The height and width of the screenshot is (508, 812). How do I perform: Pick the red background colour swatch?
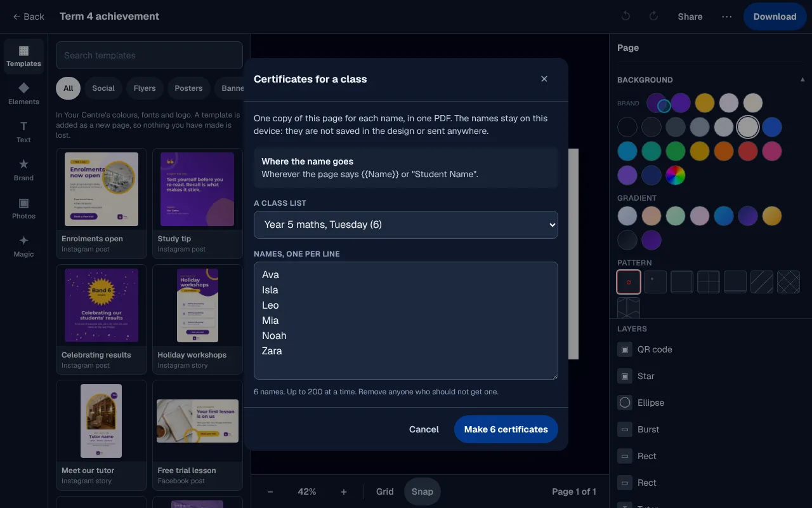tap(748, 151)
